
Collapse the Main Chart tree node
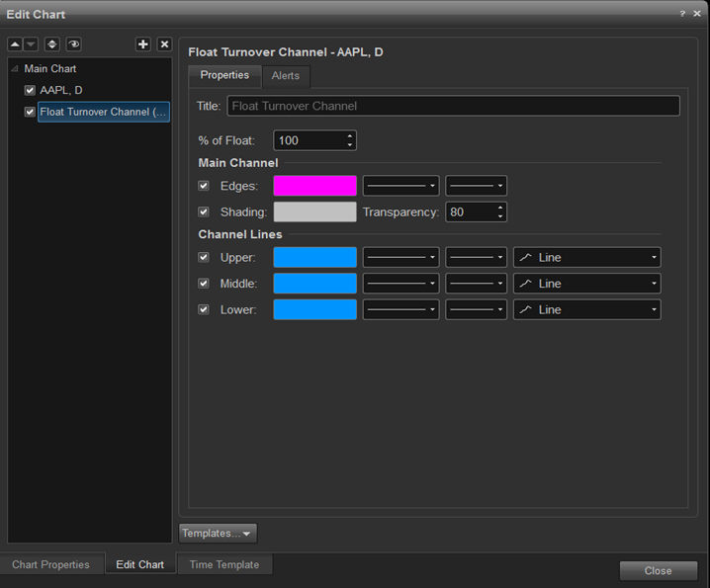pyautogui.click(x=15, y=69)
